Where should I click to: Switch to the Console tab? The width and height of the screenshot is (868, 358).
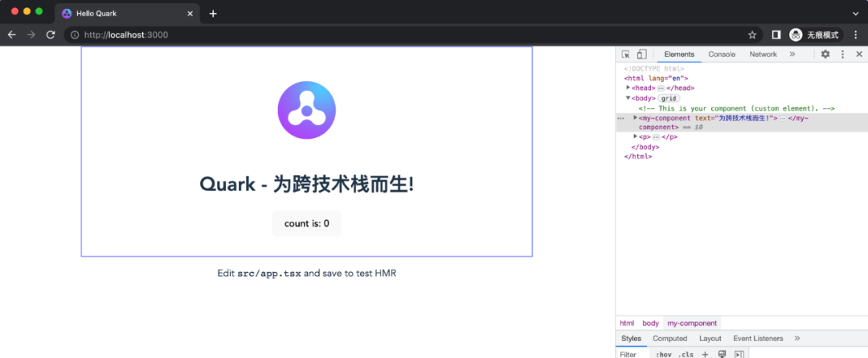pos(722,54)
